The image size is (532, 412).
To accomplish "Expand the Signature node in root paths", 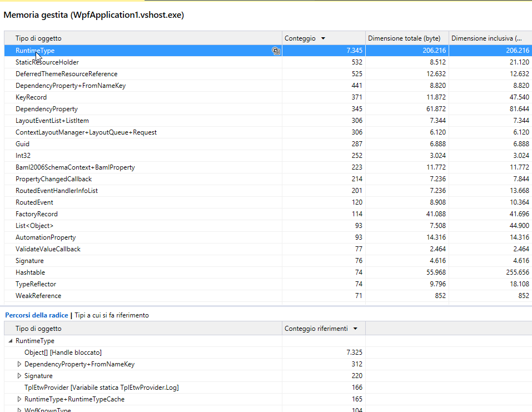I will point(19,376).
